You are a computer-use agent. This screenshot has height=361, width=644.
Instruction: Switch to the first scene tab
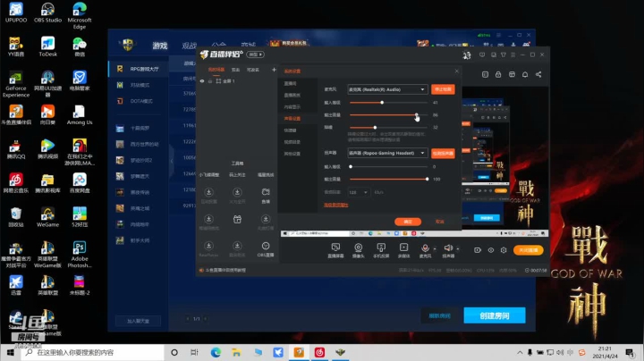[216, 70]
